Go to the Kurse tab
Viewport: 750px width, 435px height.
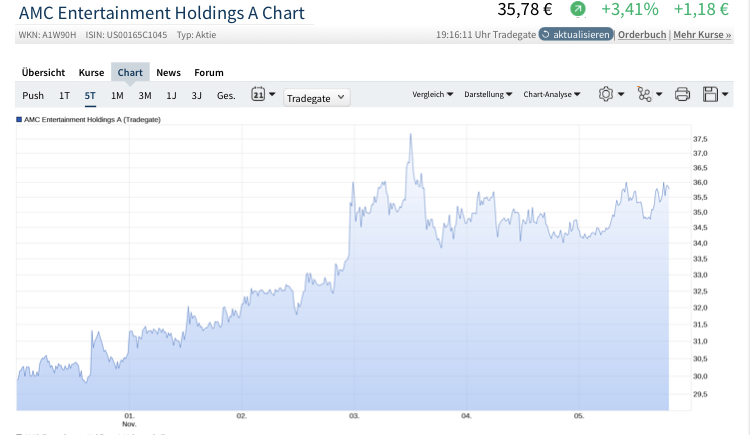[x=91, y=72]
